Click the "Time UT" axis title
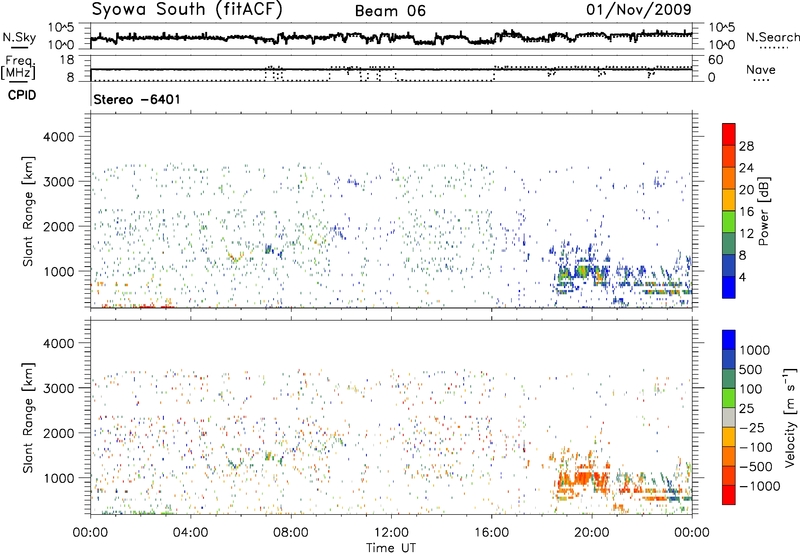Image resolution: width=800 pixels, height=554 pixels. point(391,548)
